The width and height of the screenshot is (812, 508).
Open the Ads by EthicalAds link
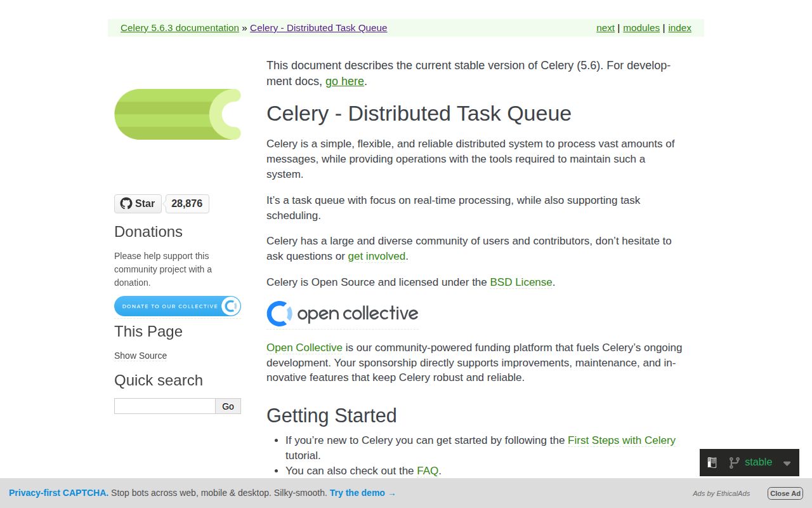coord(721,493)
